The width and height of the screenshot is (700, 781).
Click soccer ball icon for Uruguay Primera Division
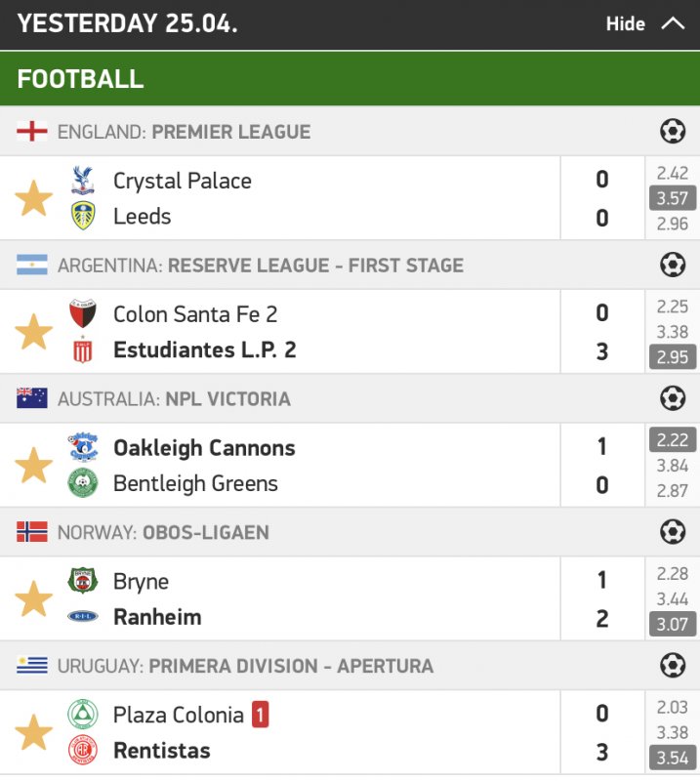pyautogui.click(x=672, y=666)
